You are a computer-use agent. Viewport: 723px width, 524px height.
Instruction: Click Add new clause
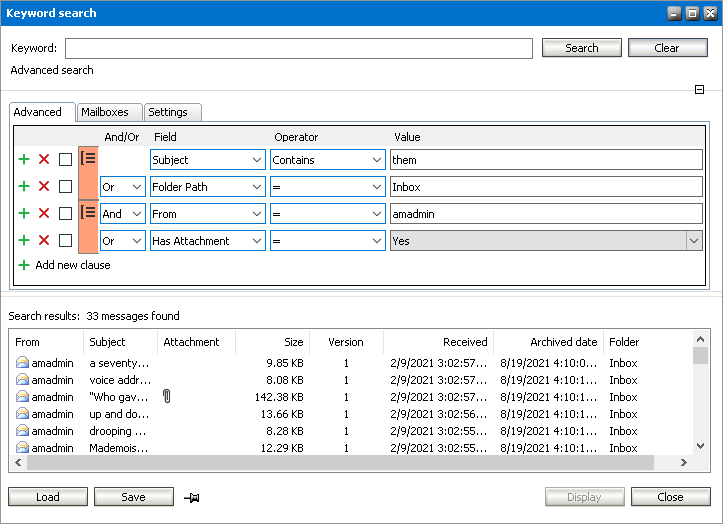point(72,265)
